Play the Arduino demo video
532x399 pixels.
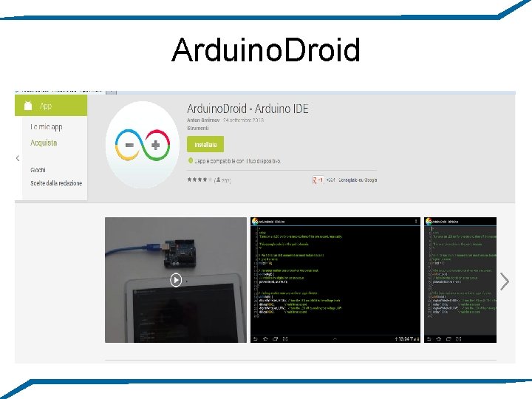pos(176,280)
